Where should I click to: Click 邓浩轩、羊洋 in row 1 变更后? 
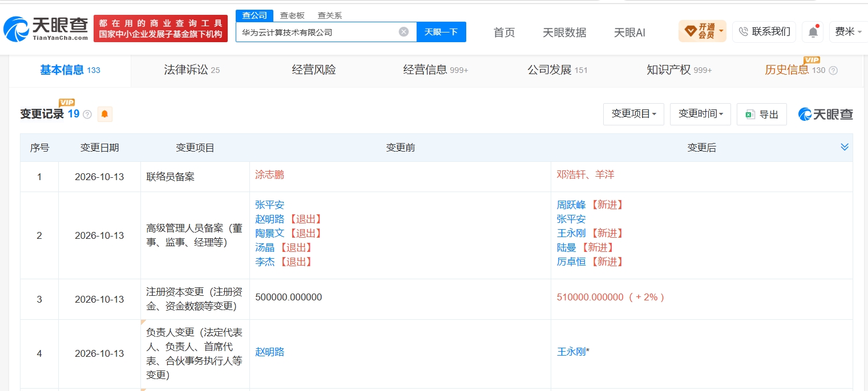tap(586, 174)
